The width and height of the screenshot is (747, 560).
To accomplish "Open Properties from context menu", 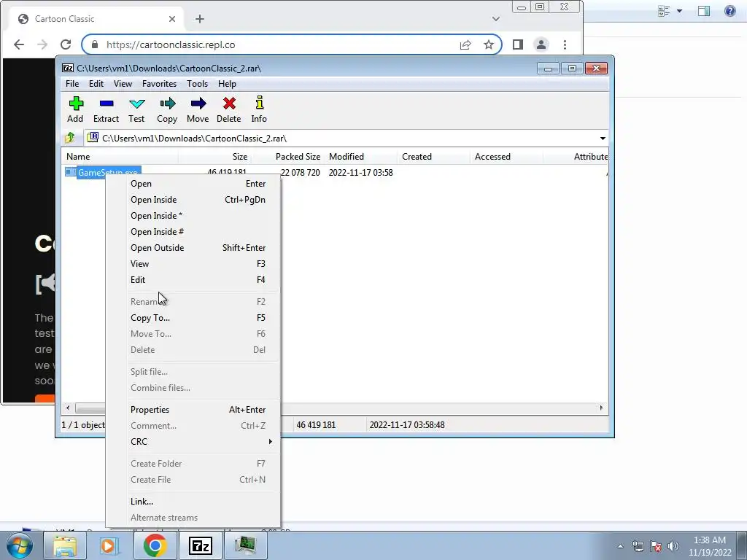I will tap(193, 410).
